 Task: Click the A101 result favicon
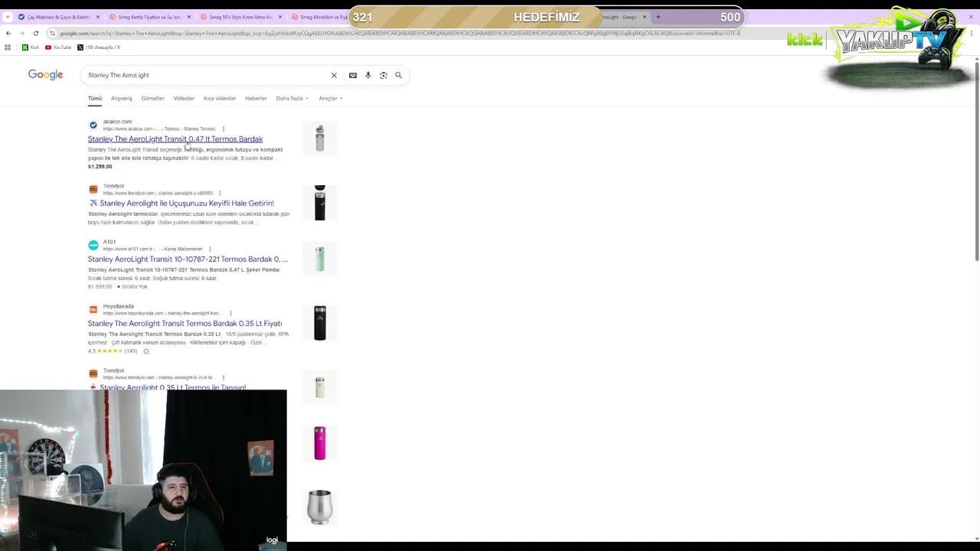coord(93,245)
